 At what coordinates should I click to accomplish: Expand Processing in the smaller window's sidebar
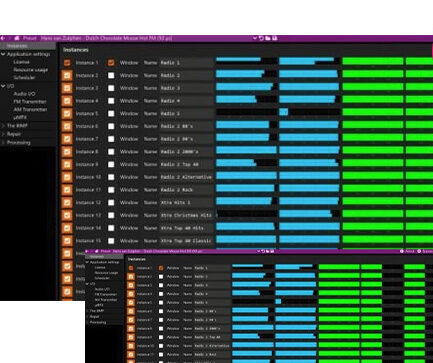[87, 322]
